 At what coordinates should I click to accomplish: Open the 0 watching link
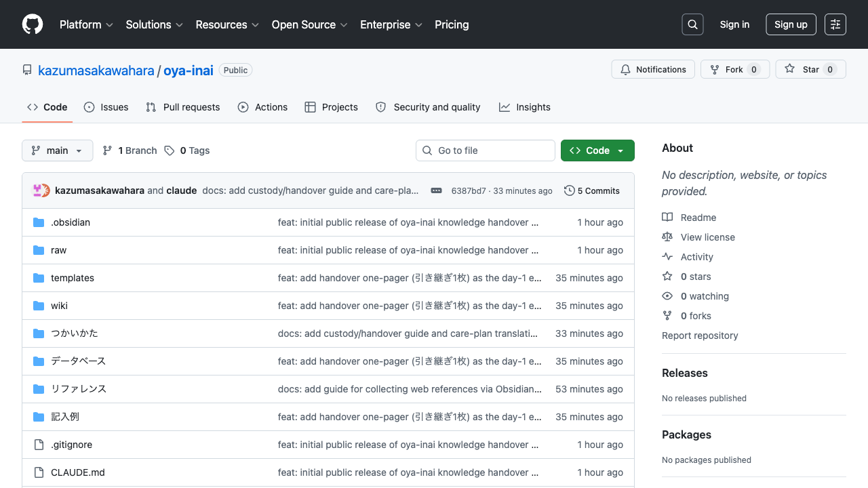(705, 296)
